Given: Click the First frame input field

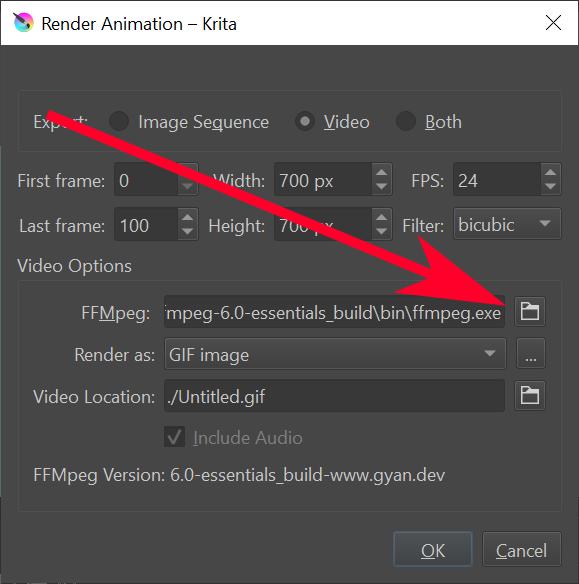Looking at the screenshot, I should click(146, 179).
